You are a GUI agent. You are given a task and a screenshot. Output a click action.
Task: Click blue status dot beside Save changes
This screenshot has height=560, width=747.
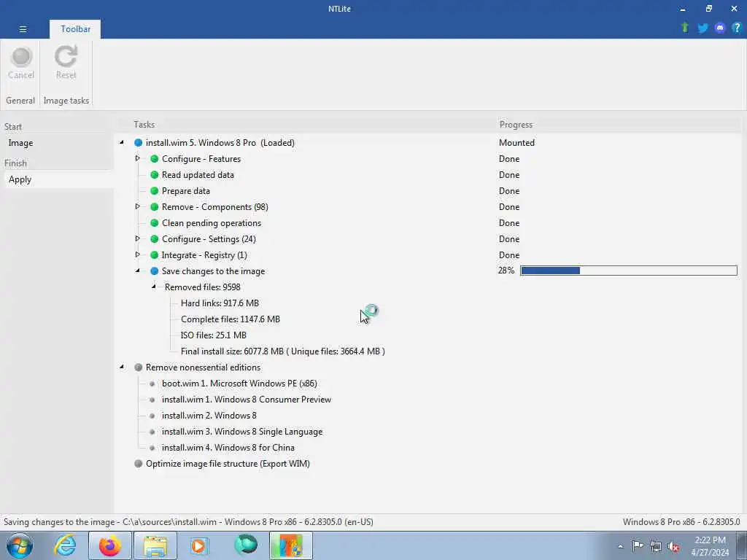tap(155, 271)
